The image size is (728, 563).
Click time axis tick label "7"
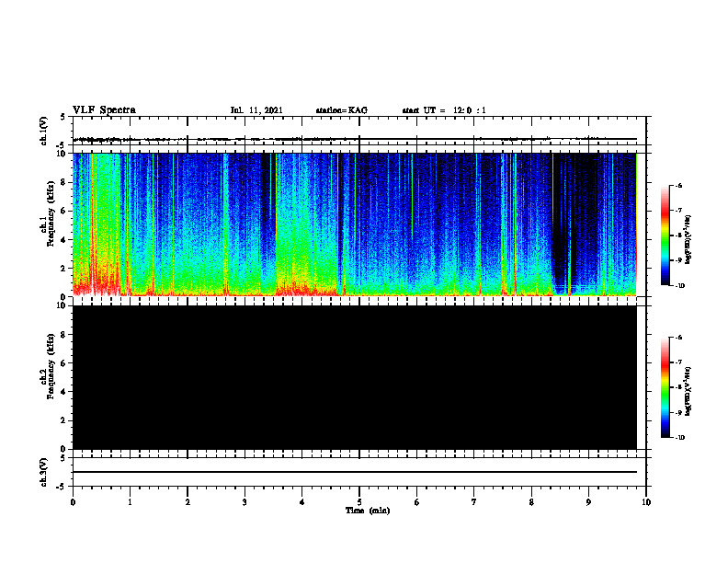coord(474,502)
